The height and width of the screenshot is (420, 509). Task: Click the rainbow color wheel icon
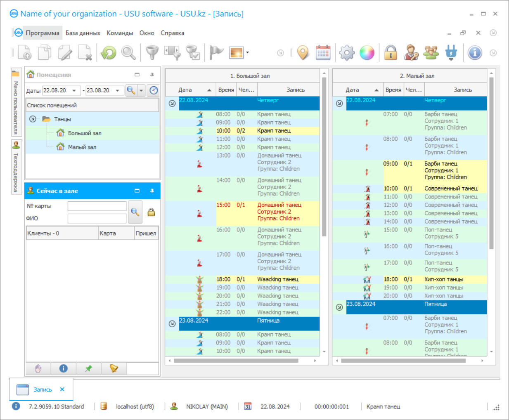click(x=367, y=53)
